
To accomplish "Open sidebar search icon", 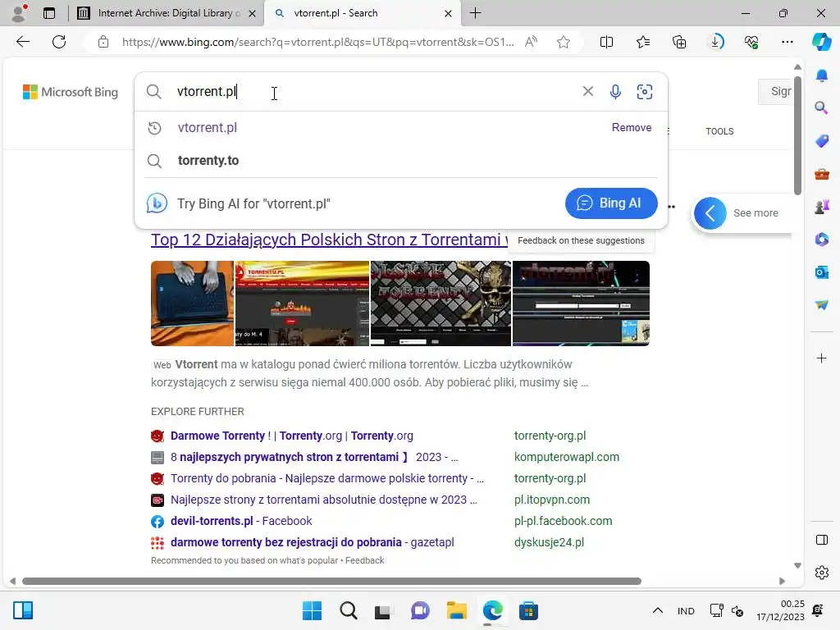I will pos(822,107).
